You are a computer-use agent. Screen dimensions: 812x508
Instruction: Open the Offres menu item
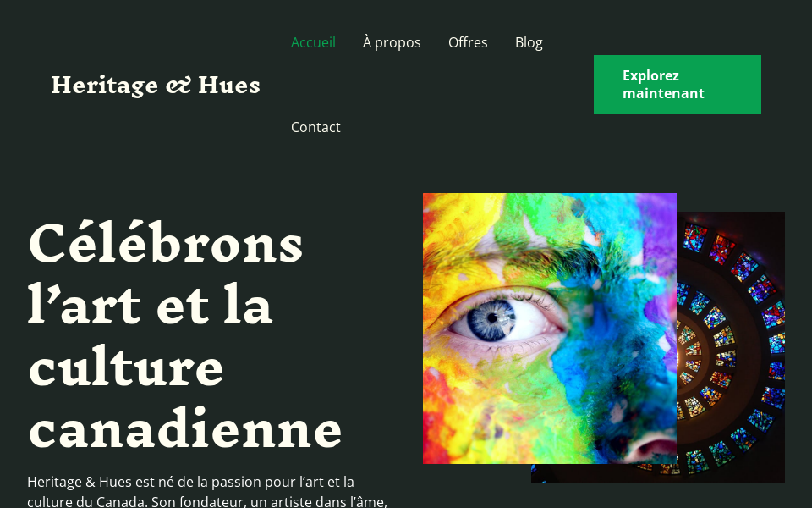pyautogui.click(x=468, y=42)
